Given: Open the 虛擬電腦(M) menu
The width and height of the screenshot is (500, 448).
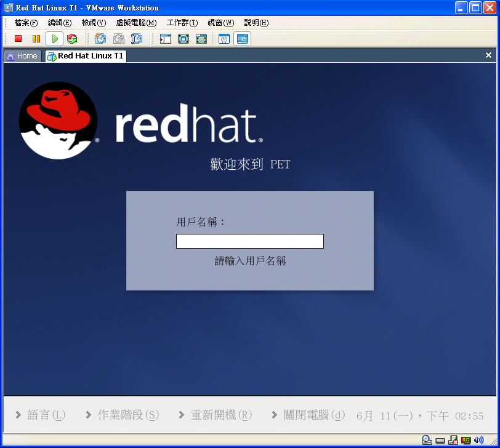Looking at the screenshot, I should tap(136, 23).
